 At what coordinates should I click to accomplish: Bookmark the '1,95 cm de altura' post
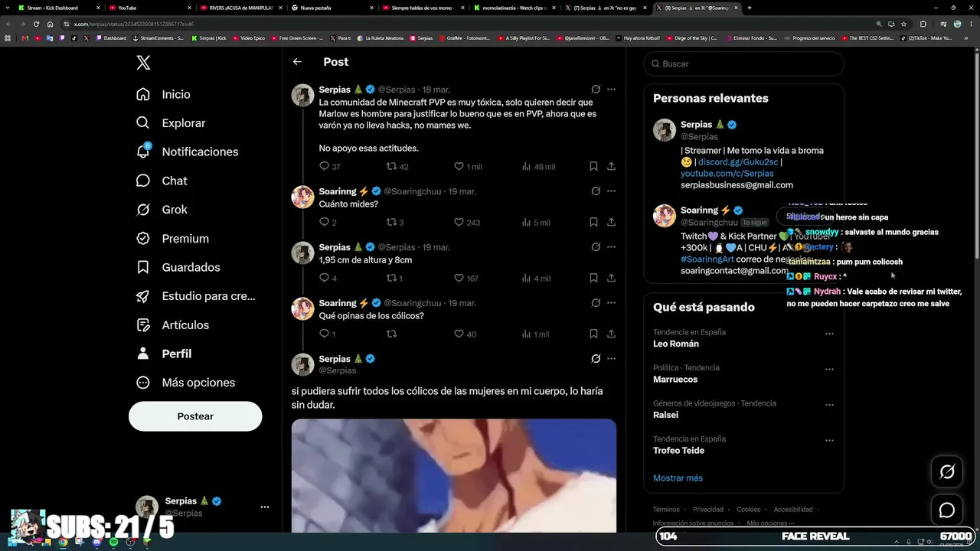593,279
